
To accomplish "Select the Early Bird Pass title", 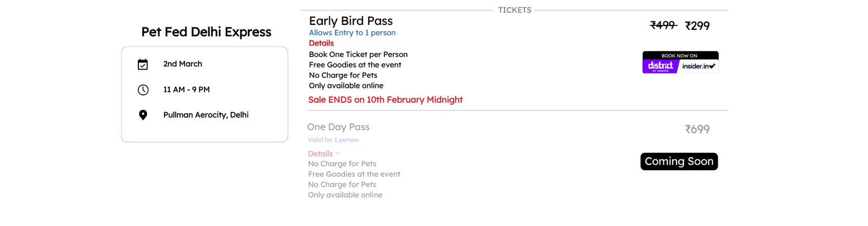I will point(350,21).
